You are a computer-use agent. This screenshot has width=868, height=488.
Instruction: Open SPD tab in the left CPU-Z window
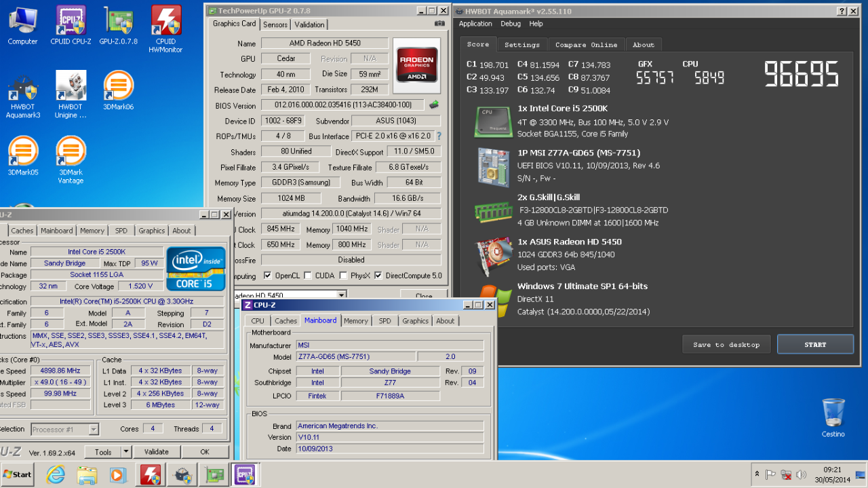121,231
